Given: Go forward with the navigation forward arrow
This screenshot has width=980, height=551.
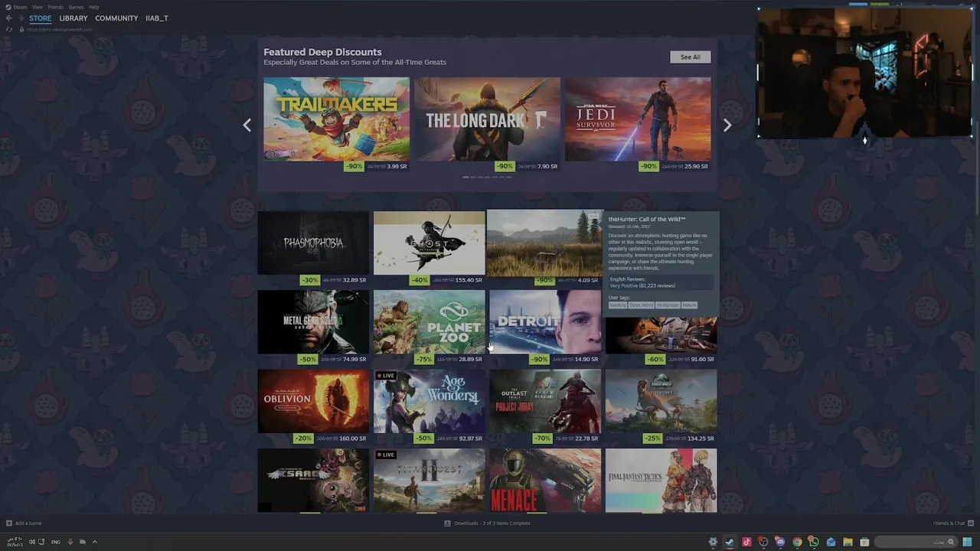Looking at the screenshot, I should point(21,18).
